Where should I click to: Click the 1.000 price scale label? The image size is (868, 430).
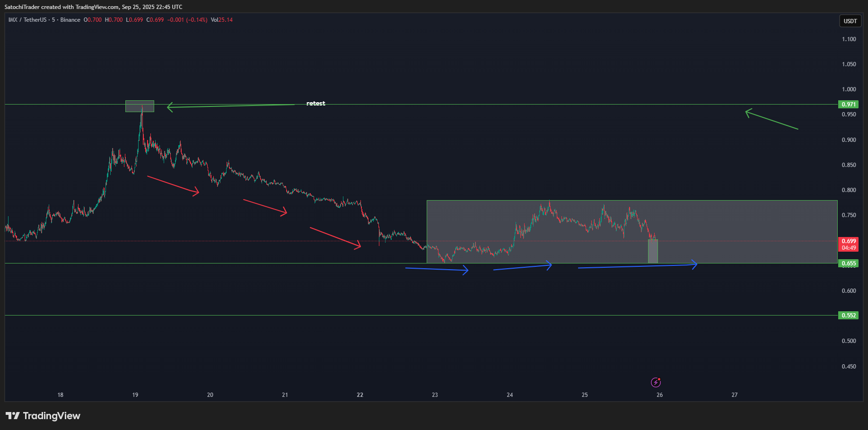[x=849, y=89]
